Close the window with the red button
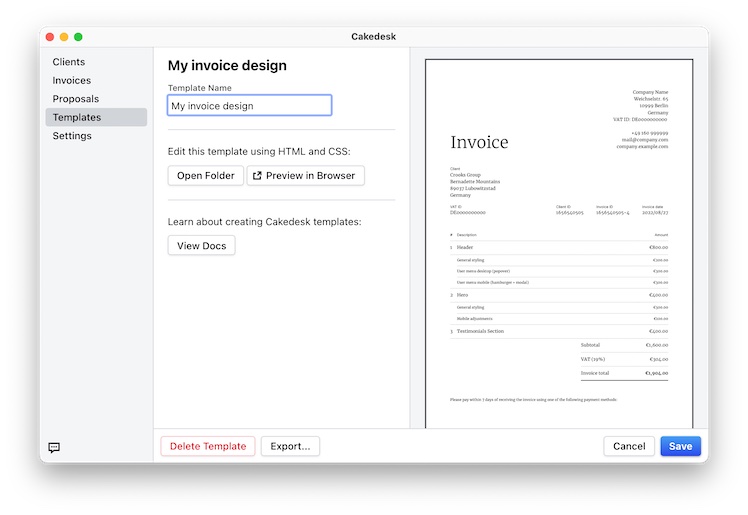748x515 pixels. click(x=50, y=37)
